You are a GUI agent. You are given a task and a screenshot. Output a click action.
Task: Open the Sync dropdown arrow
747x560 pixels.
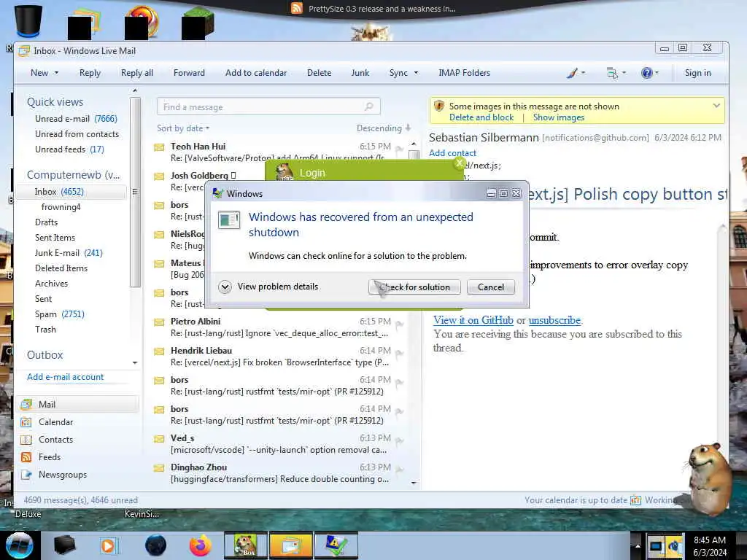416,73
